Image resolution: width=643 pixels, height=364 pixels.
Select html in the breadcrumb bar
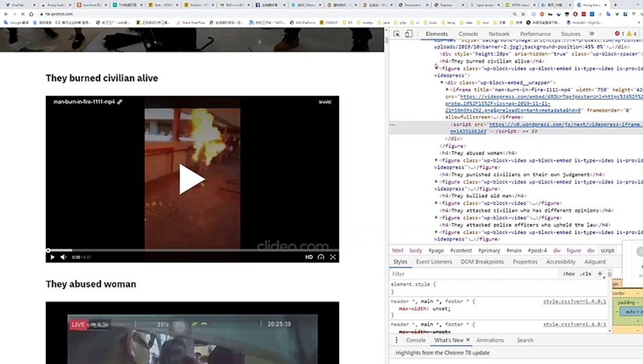(x=398, y=250)
